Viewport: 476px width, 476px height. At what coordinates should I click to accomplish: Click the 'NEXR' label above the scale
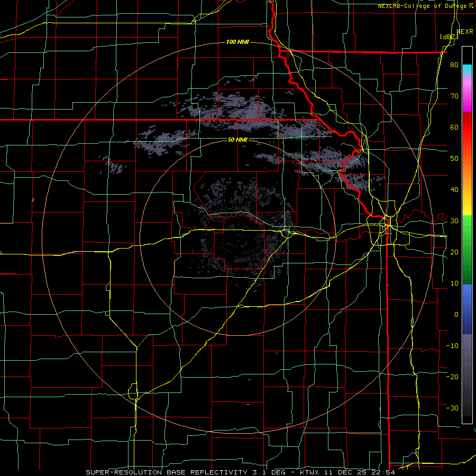click(465, 32)
